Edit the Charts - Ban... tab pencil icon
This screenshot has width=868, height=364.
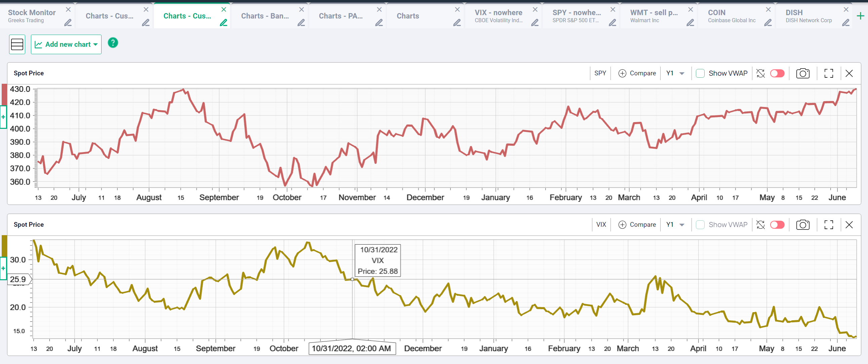(x=301, y=23)
